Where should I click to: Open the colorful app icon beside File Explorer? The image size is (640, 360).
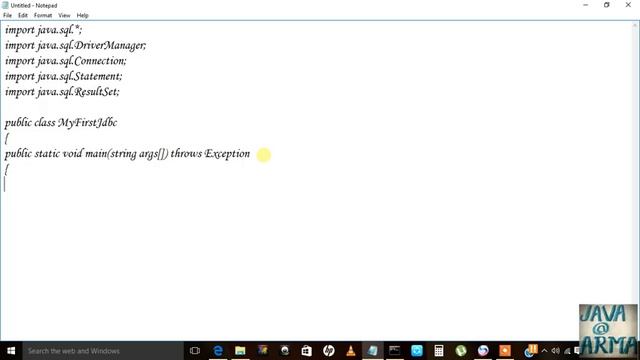[x=262, y=351]
